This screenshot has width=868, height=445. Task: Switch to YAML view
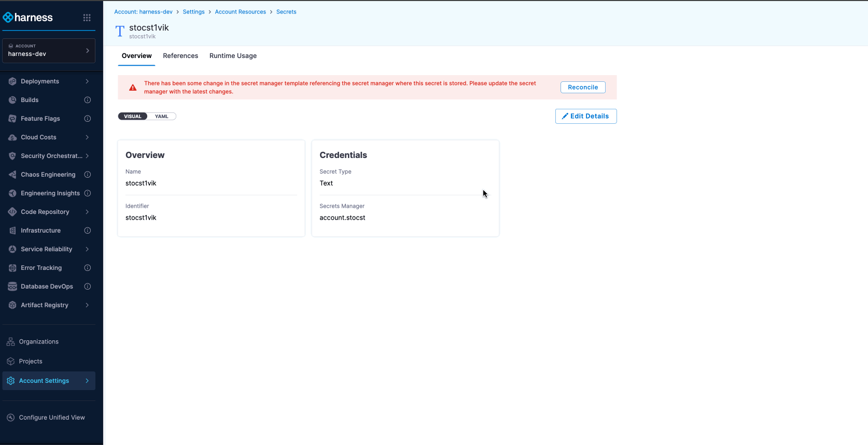[x=162, y=117]
